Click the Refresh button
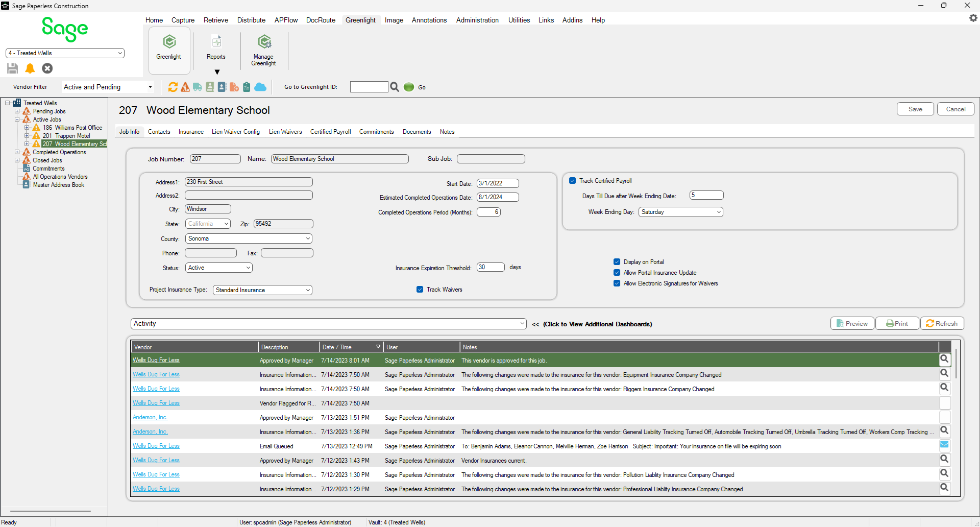Screen dimensions: 980x527 942,323
